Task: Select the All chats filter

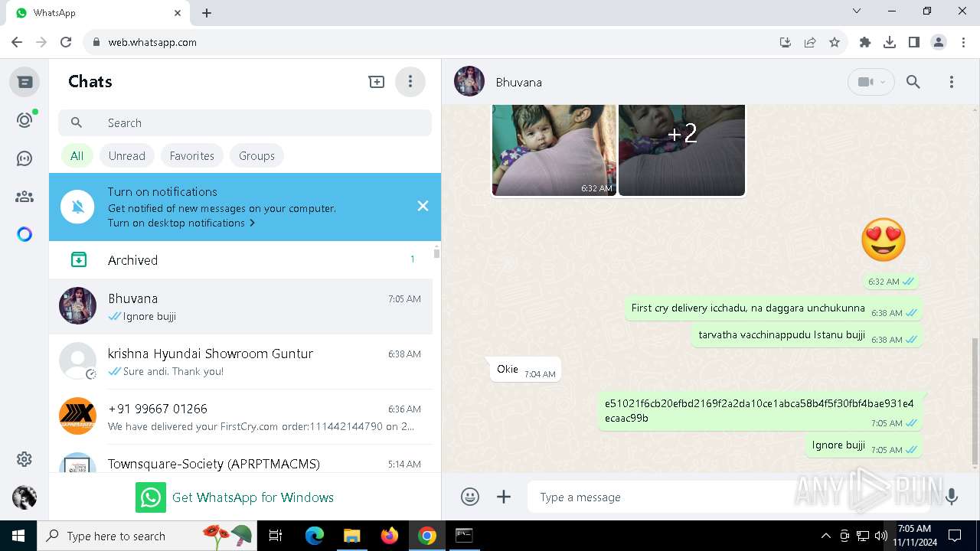Action: coord(77,155)
